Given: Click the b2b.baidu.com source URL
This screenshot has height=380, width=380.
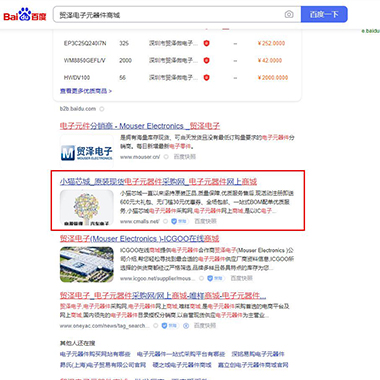Looking at the screenshot, I should [x=78, y=109].
